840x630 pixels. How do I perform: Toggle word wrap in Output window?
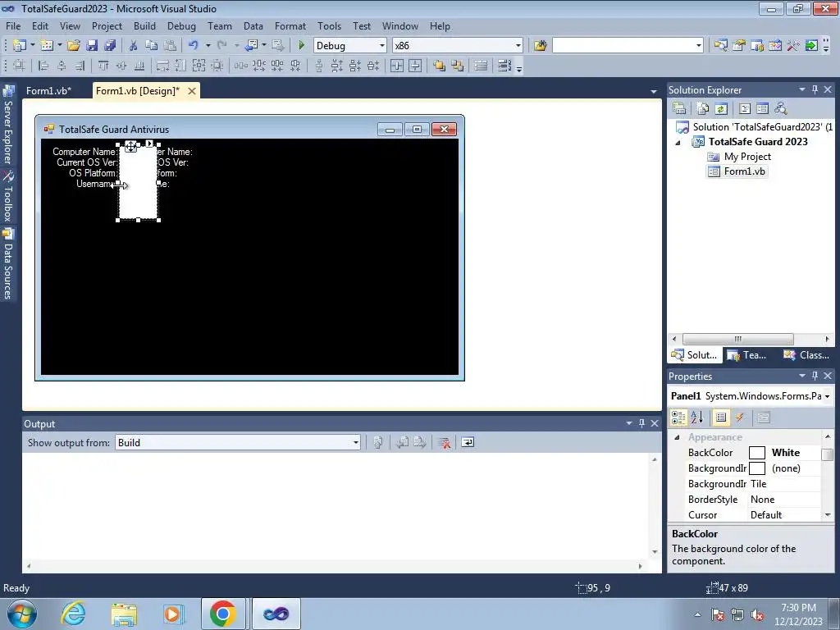click(x=468, y=442)
